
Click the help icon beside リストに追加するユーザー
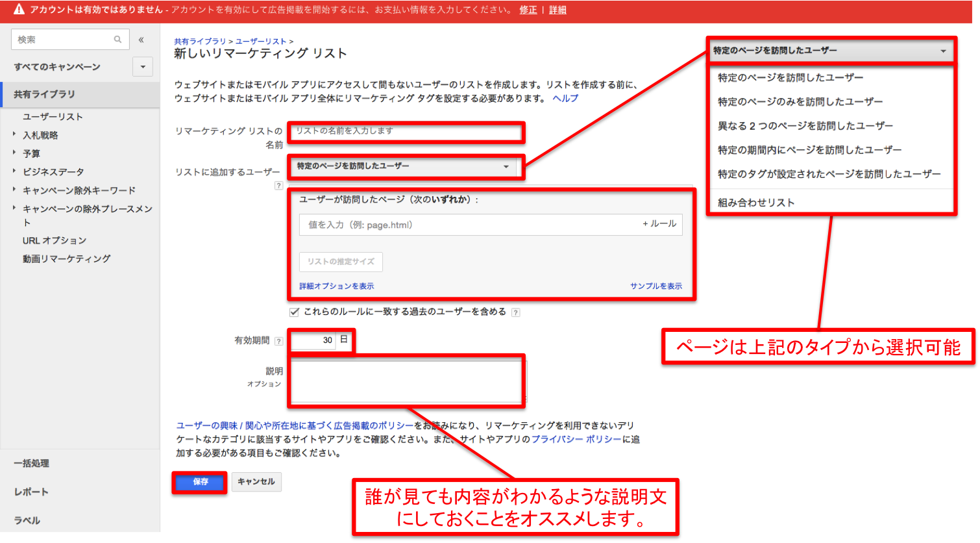pos(279,185)
